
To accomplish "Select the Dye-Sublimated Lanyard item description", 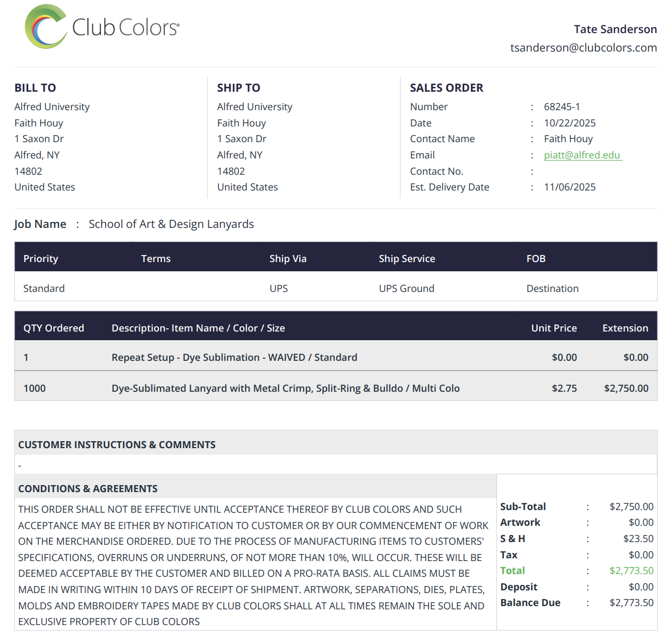I will pos(285,388).
